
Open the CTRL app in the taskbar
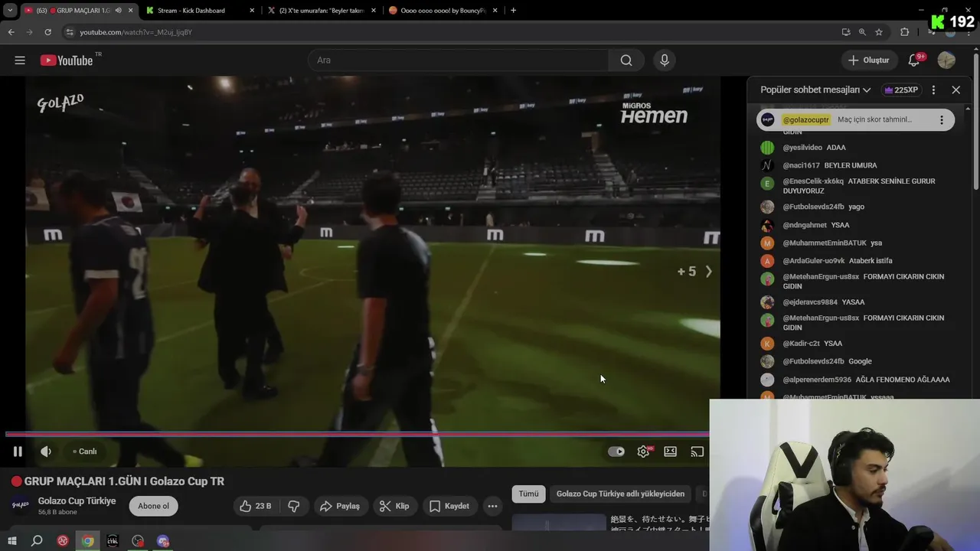(x=113, y=541)
